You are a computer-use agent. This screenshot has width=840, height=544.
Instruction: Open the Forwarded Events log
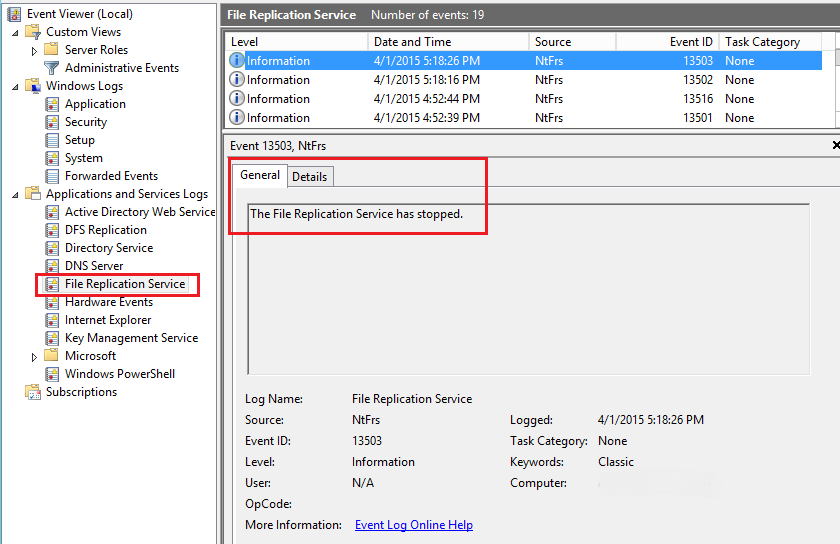click(x=111, y=176)
